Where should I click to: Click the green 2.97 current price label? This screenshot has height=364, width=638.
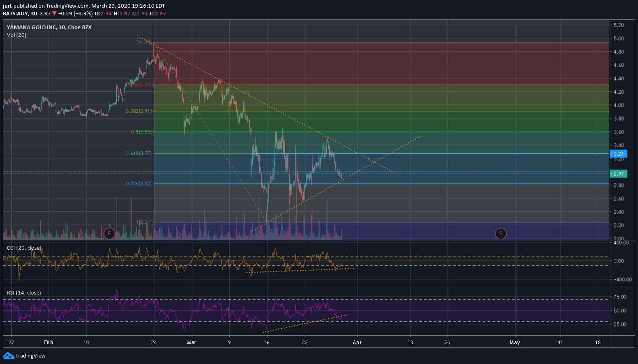pyautogui.click(x=618, y=174)
